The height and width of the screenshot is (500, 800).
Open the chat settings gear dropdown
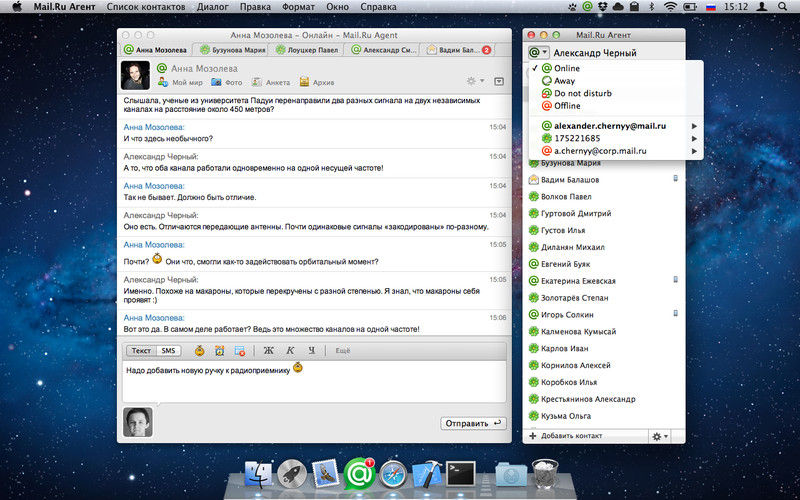474,81
